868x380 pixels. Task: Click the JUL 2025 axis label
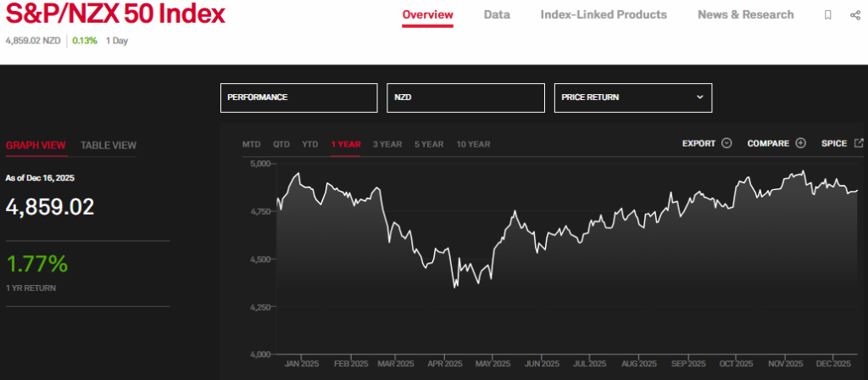pyautogui.click(x=590, y=364)
